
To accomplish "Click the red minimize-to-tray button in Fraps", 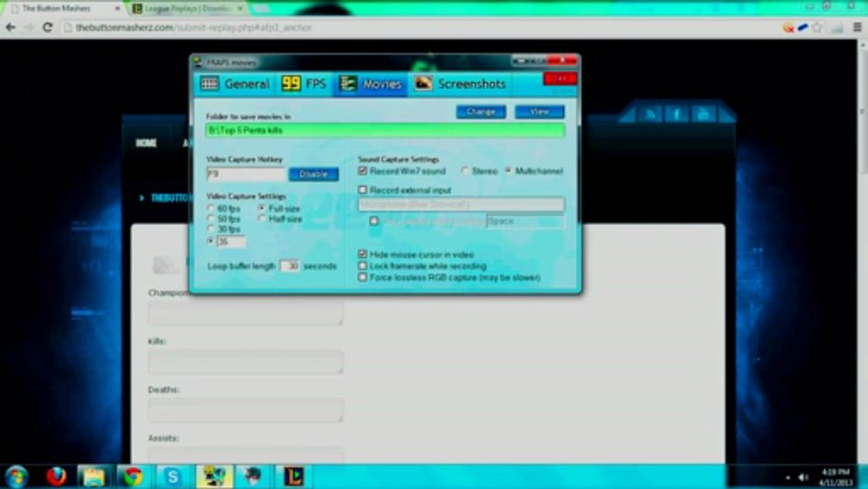I will [x=560, y=79].
